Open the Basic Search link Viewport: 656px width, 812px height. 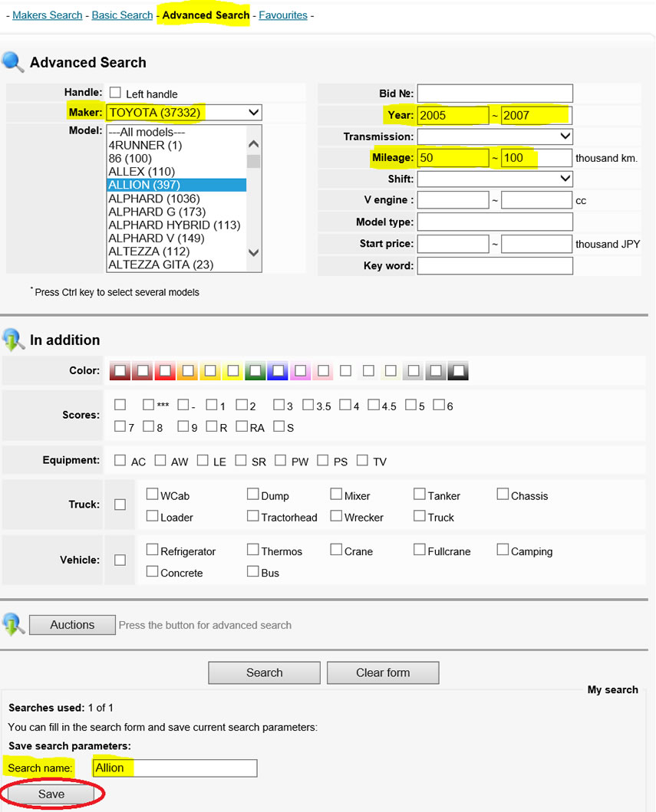point(122,15)
